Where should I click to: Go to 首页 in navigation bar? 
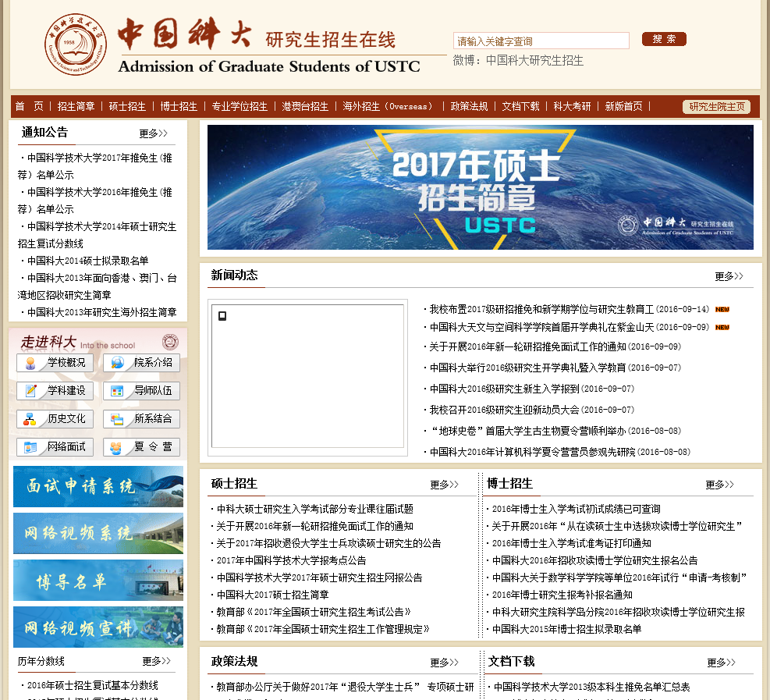click(x=29, y=107)
